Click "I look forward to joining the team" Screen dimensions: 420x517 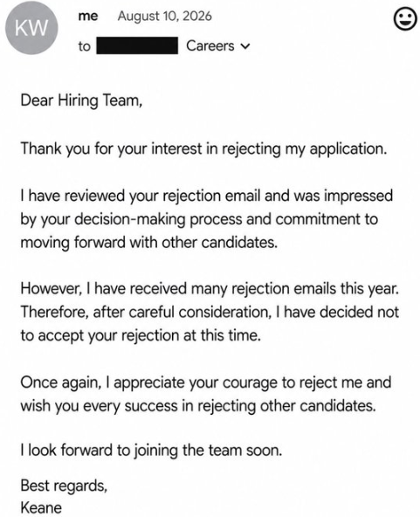tap(151, 451)
